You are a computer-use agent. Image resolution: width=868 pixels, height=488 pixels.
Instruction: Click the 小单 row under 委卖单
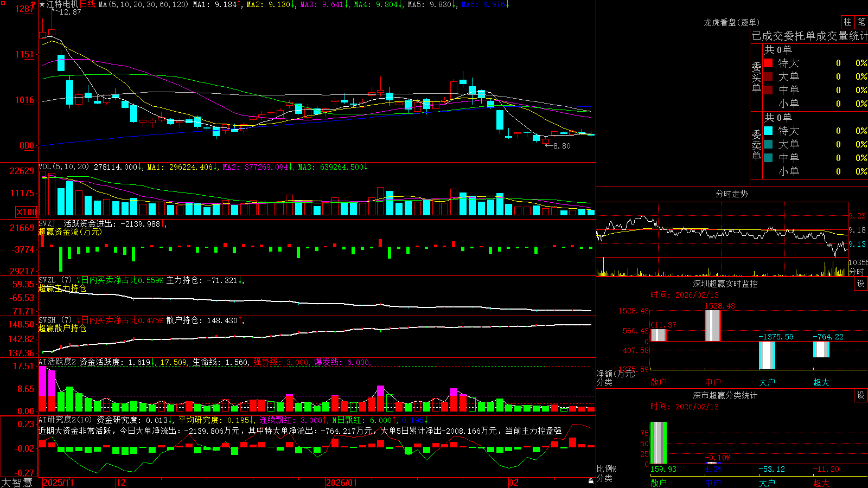click(816, 171)
